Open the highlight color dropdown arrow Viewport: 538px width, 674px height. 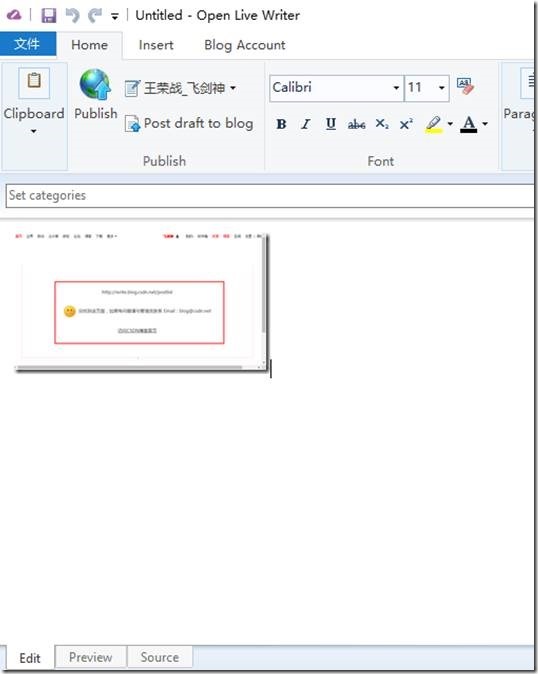pyautogui.click(x=450, y=124)
